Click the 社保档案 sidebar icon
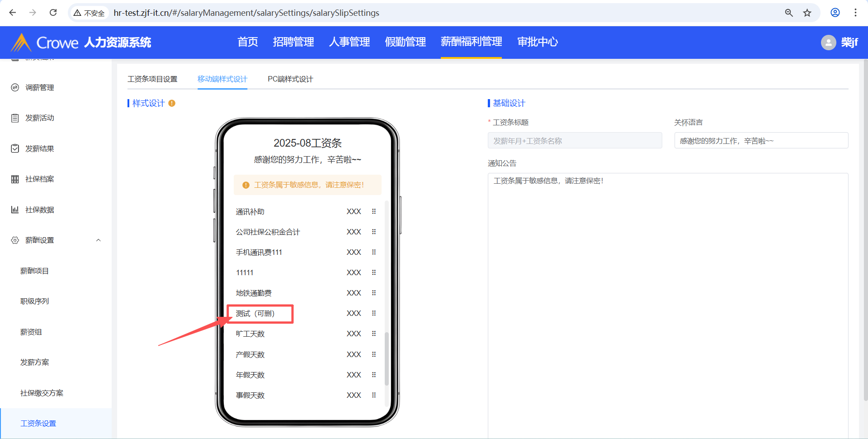 click(15, 179)
